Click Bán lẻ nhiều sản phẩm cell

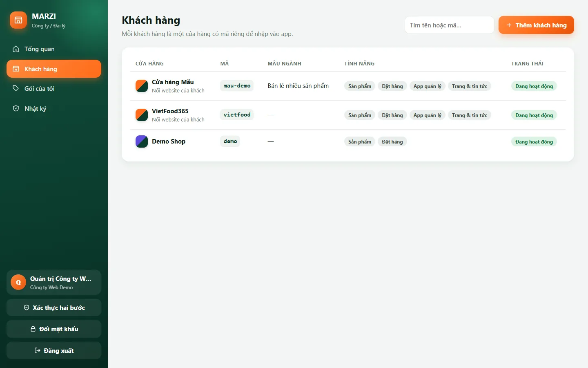pyautogui.click(x=298, y=86)
